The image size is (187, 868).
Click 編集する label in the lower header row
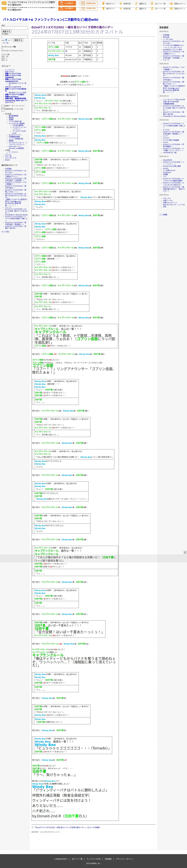click(143, 8)
